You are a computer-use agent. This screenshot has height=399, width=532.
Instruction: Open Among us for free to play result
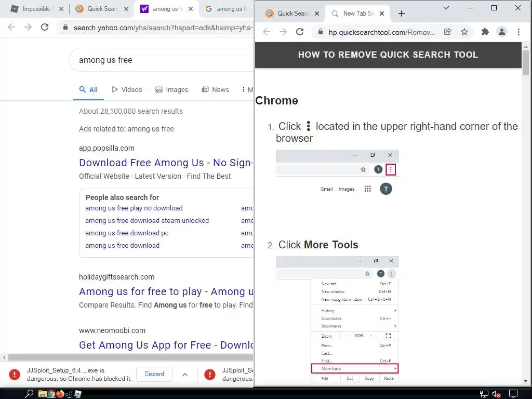tap(166, 291)
